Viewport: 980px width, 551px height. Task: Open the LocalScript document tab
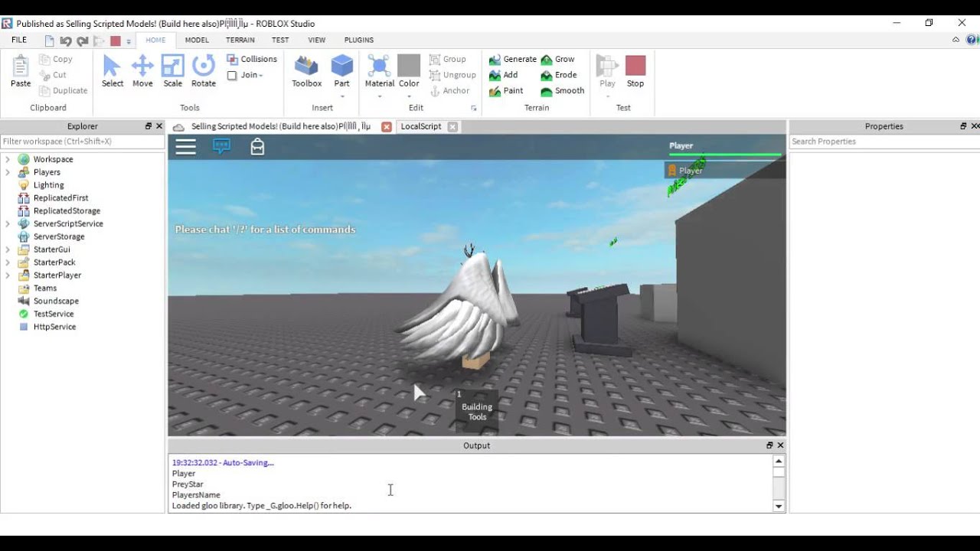pyautogui.click(x=421, y=126)
